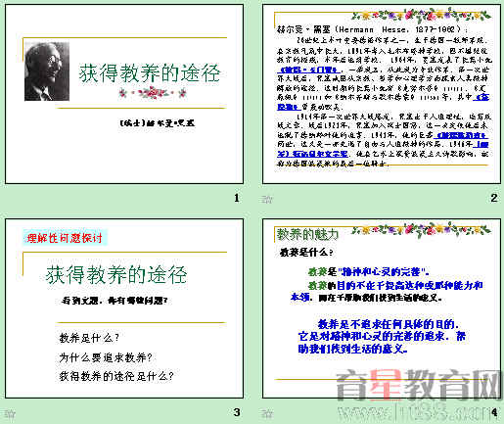Select slide 3 with 理解性问题探讨 heading
Viewport: 504px width, 424px height.
pyautogui.click(x=124, y=308)
